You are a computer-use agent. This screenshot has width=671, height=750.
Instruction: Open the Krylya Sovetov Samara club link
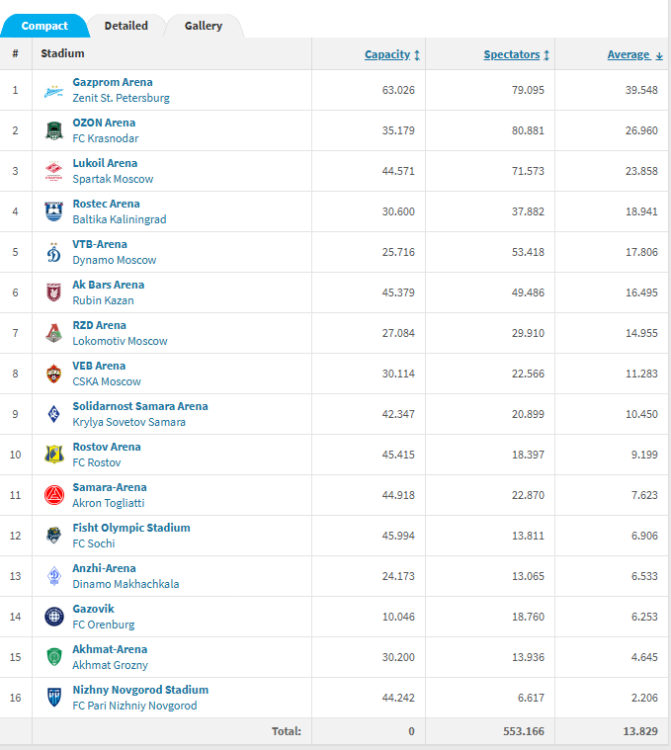point(129,422)
